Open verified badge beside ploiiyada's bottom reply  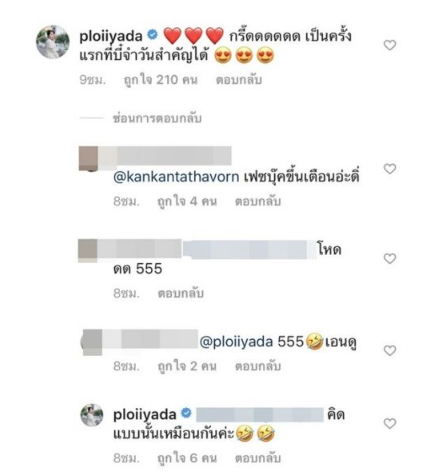tap(186, 413)
